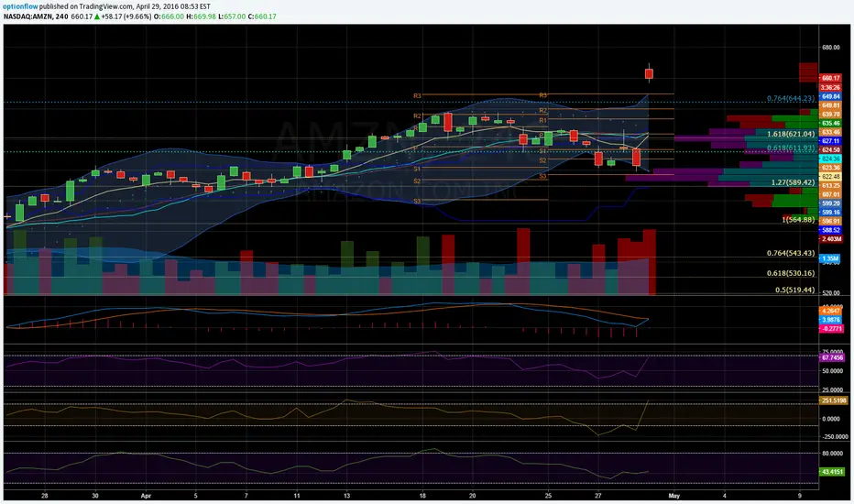This screenshot has width=854, height=504.
Task: Click the pink -0.2771 histogram value label
Action: (x=830, y=329)
